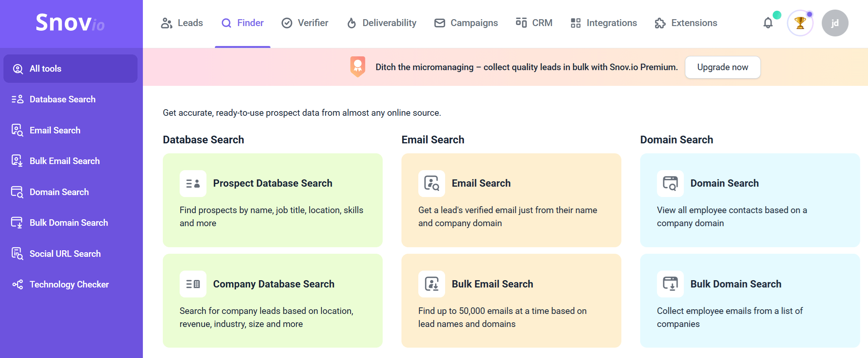
Task: Click the Bulk Domain Search card icon
Action: 670,284
